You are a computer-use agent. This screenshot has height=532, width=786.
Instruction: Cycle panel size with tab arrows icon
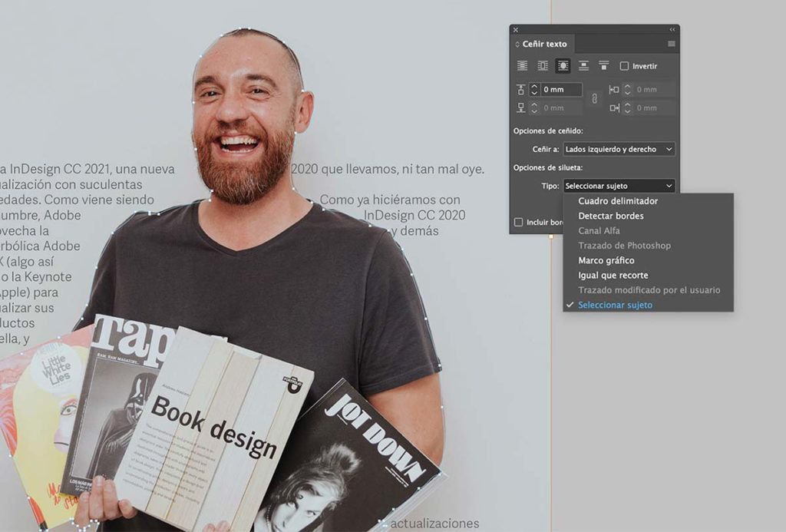pos(517,44)
